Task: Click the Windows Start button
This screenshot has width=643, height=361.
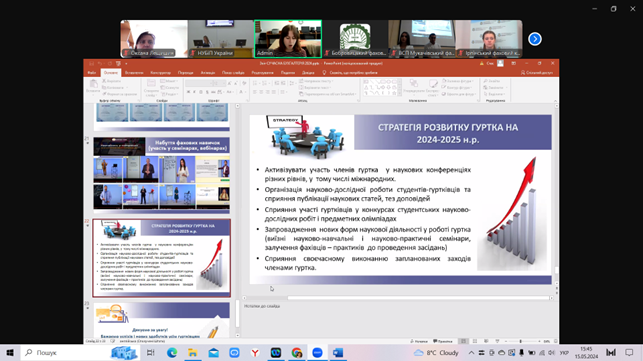Action: click(x=10, y=352)
